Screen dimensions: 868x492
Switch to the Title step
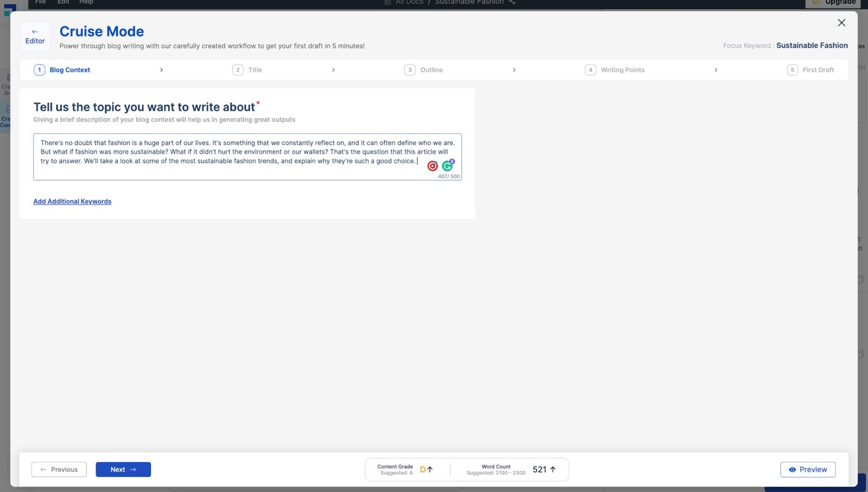(x=255, y=70)
